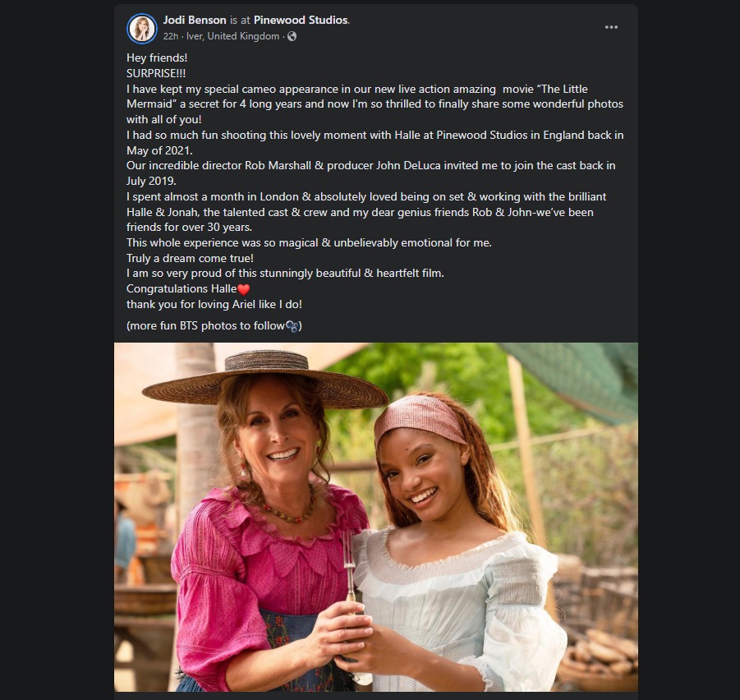Click the straw hat in the photo
Image resolution: width=740 pixels, height=700 pixels.
[264, 381]
